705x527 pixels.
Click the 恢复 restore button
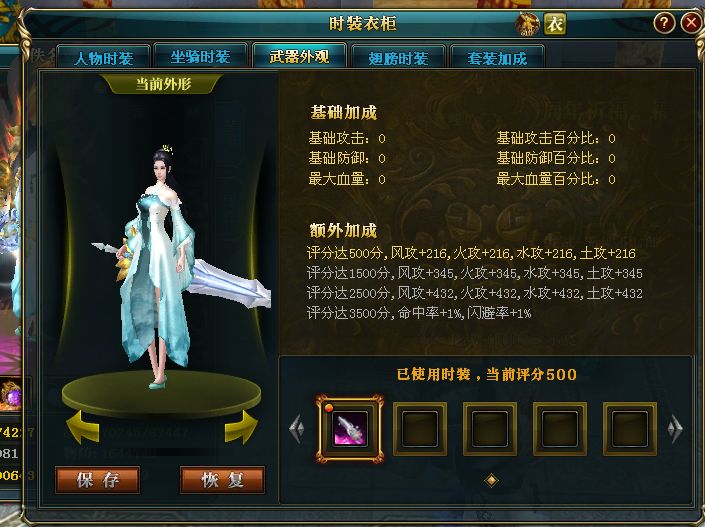click(222, 480)
